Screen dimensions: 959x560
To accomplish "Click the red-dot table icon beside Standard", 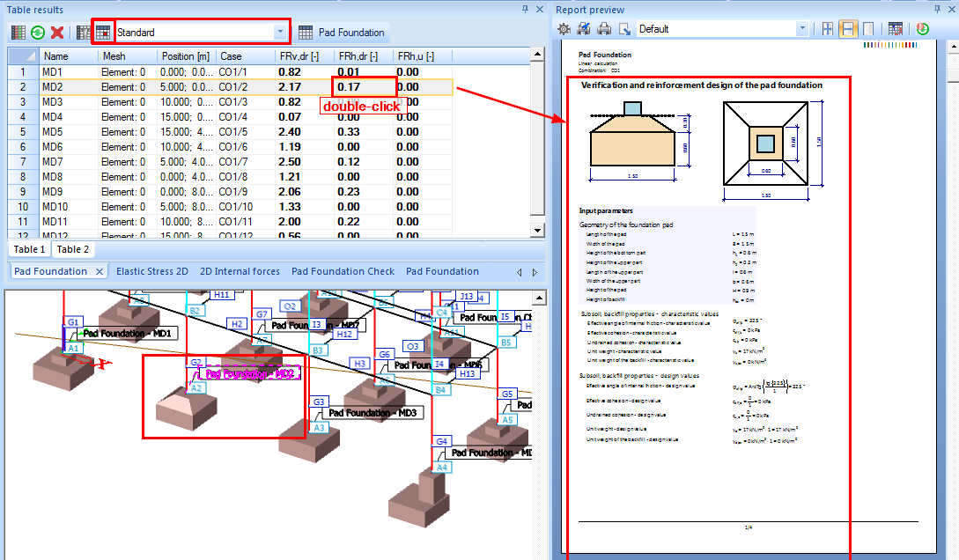I will pyautogui.click(x=103, y=33).
